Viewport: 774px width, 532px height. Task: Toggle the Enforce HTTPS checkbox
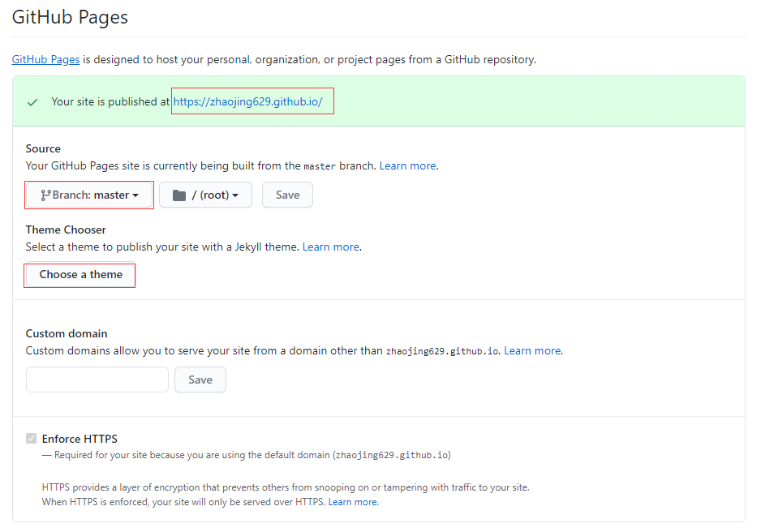[32, 438]
